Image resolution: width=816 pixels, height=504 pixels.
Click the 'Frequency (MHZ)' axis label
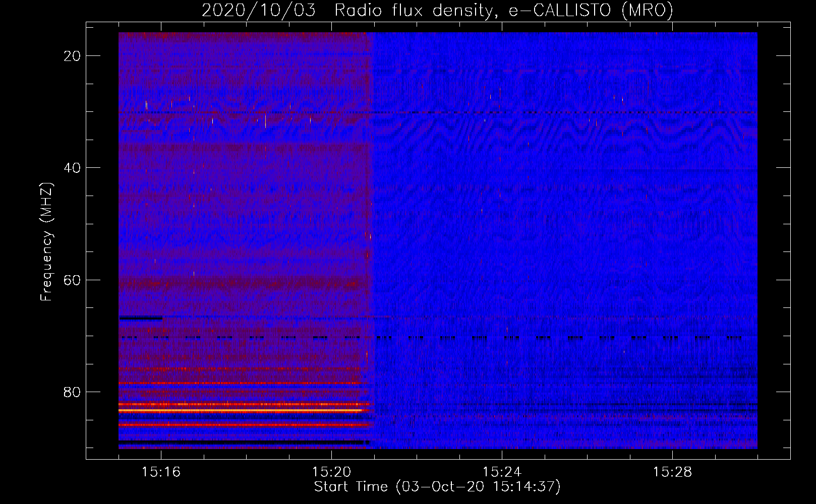pos(46,242)
